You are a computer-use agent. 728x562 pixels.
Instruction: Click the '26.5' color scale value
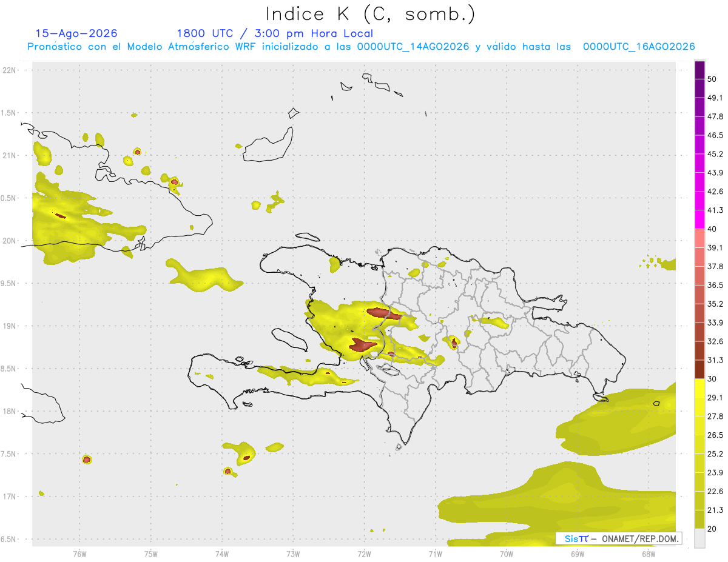click(x=715, y=435)
